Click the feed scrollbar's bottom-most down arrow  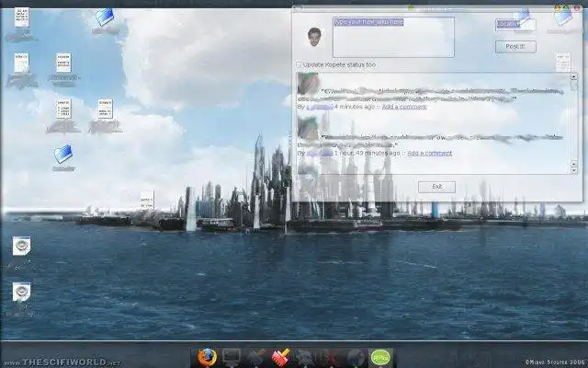(573, 170)
